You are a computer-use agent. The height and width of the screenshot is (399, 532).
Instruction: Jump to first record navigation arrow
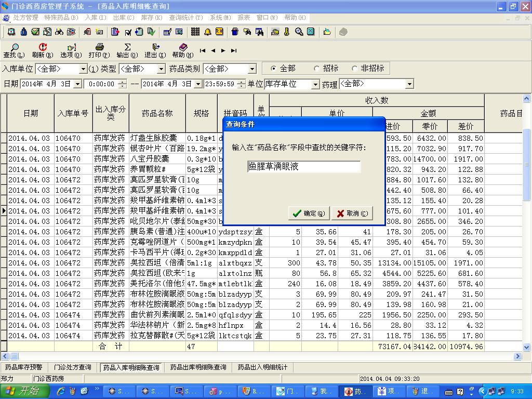click(203, 50)
